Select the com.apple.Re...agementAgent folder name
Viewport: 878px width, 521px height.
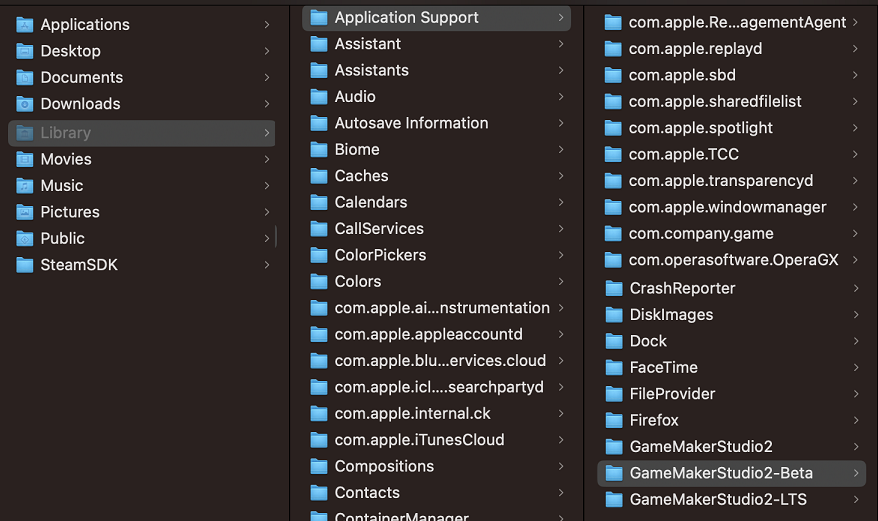coord(737,22)
